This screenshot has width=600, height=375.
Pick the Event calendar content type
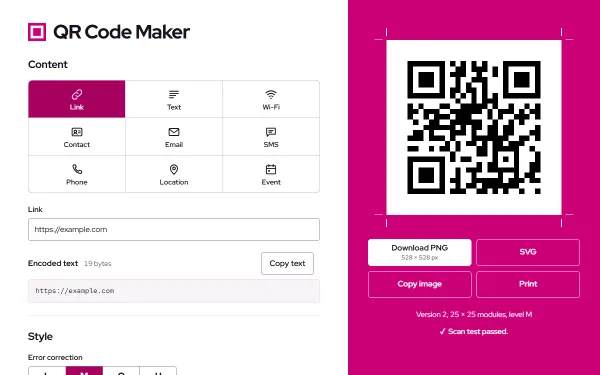pyautogui.click(x=271, y=174)
